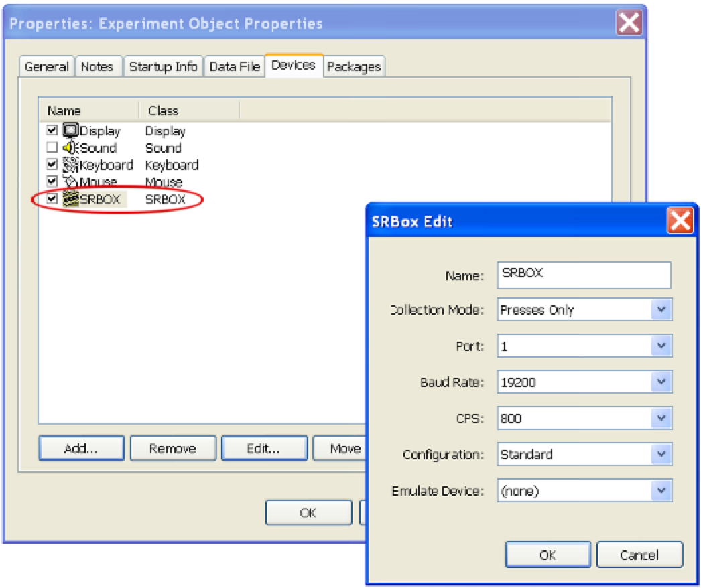Click the SRBOX device icon
701x588 pixels.
(x=70, y=199)
